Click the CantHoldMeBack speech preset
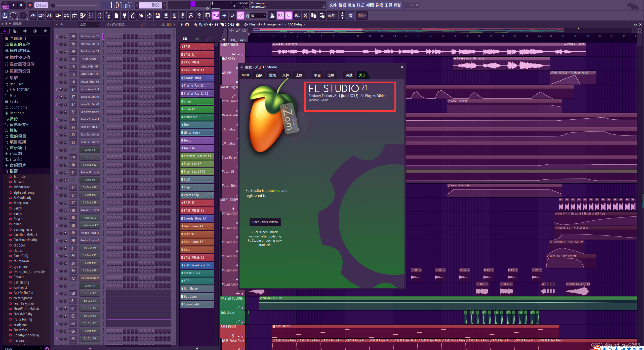644x350 pixels. pyautogui.click(x=25, y=235)
